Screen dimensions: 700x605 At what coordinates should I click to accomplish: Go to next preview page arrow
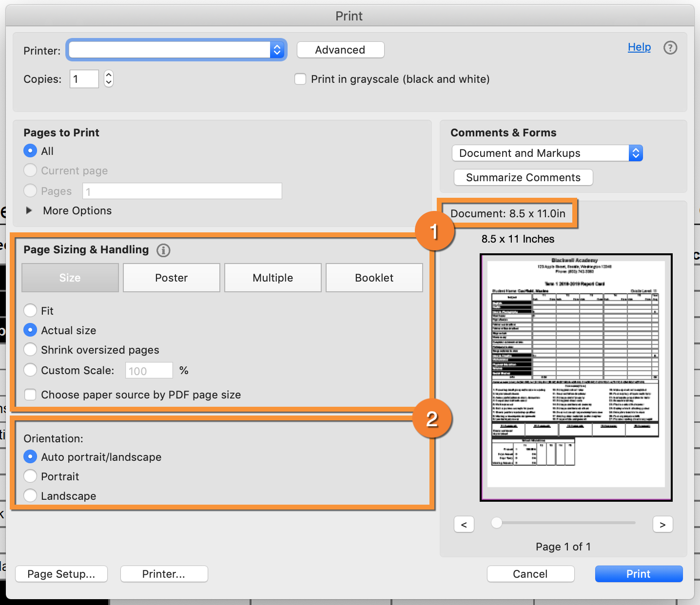tap(662, 525)
